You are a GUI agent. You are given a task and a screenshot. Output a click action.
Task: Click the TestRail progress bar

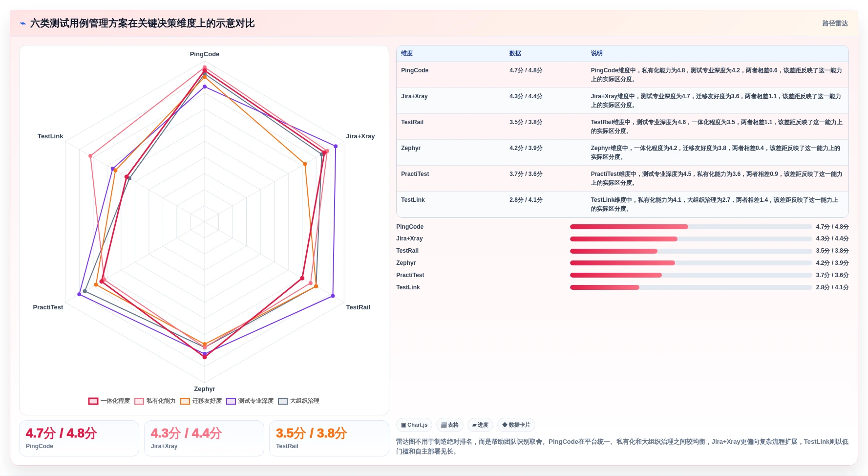point(691,251)
